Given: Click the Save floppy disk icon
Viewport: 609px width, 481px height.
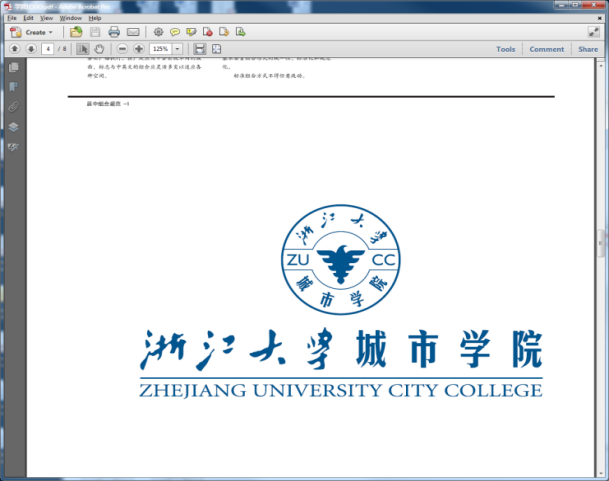Looking at the screenshot, I should [95, 32].
